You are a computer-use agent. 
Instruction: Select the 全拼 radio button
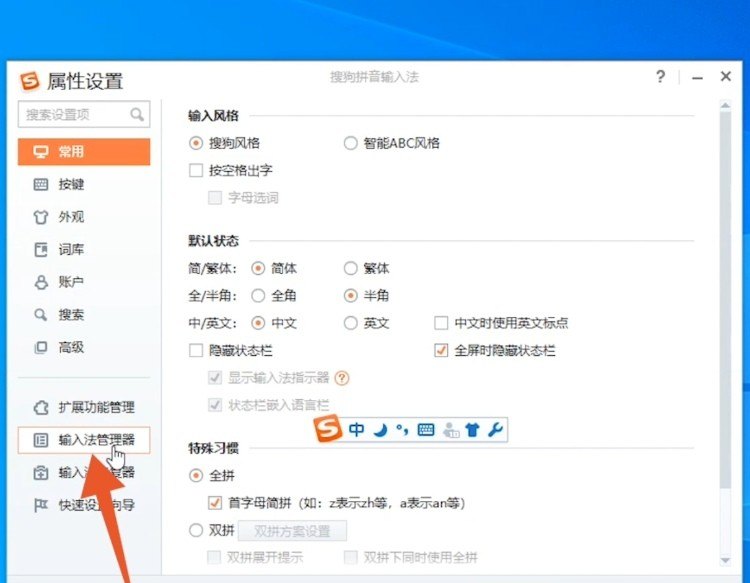pyautogui.click(x=196, y=475)
